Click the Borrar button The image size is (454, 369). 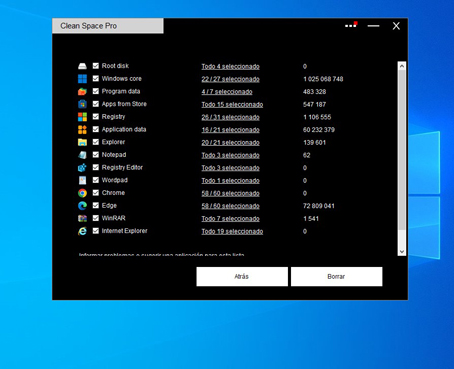pos(337,276)
